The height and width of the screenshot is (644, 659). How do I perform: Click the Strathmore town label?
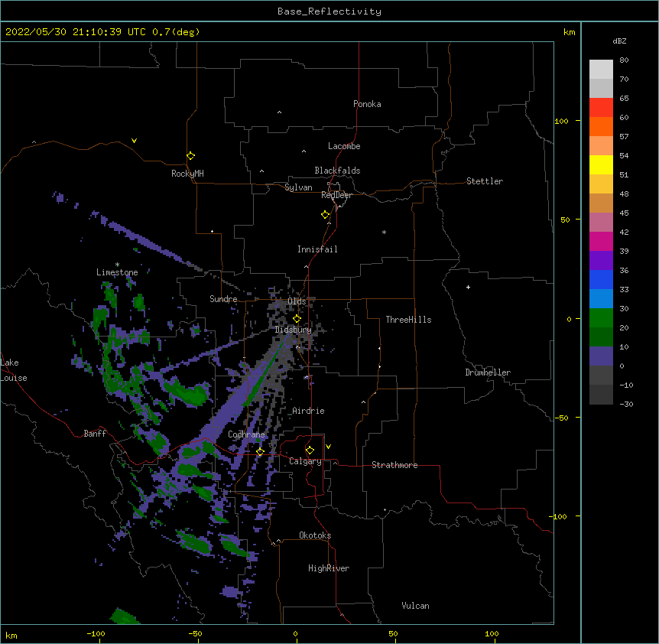coord(394,465)
